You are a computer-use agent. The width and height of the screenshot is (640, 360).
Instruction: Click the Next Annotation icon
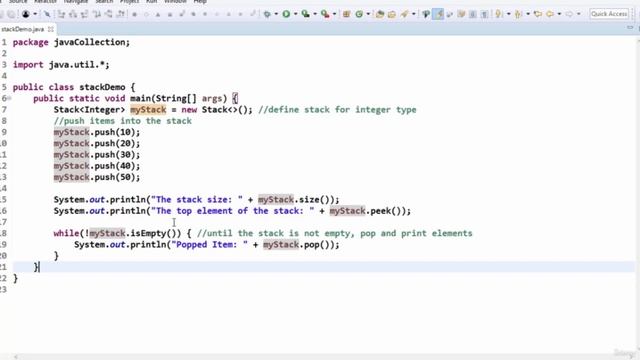pyautogui.click(x=498, y=14)
